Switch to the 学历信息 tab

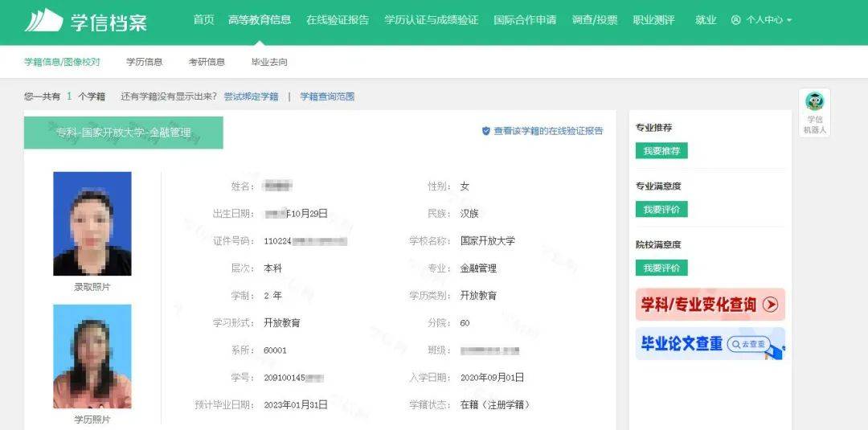click(x=144, y=62)
